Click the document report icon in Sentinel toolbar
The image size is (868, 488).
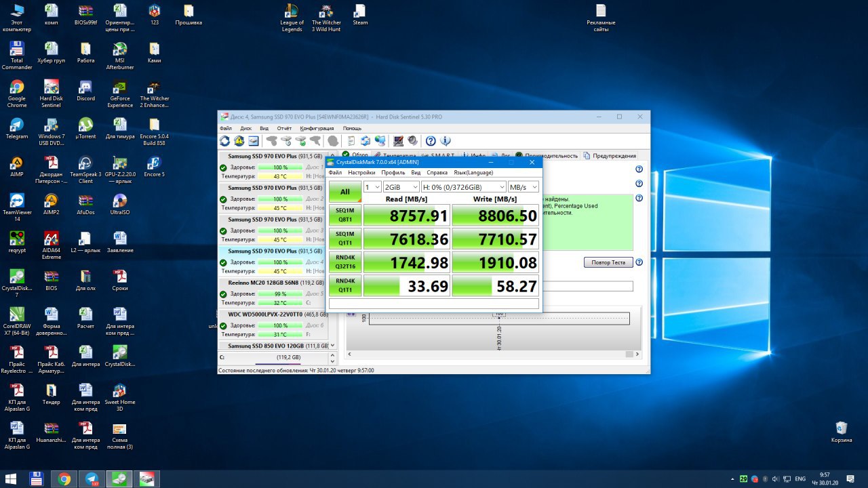click(351, 141)
